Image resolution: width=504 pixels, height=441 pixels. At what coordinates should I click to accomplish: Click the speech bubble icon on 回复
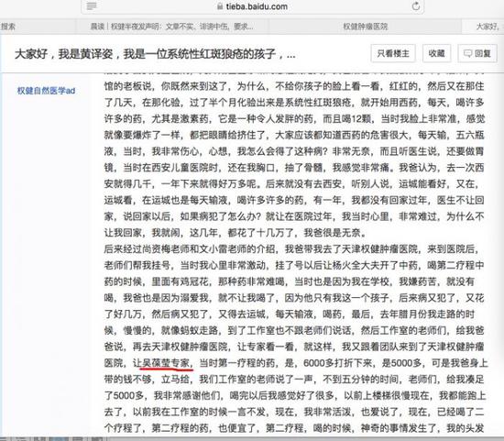[x=467, y=53]
